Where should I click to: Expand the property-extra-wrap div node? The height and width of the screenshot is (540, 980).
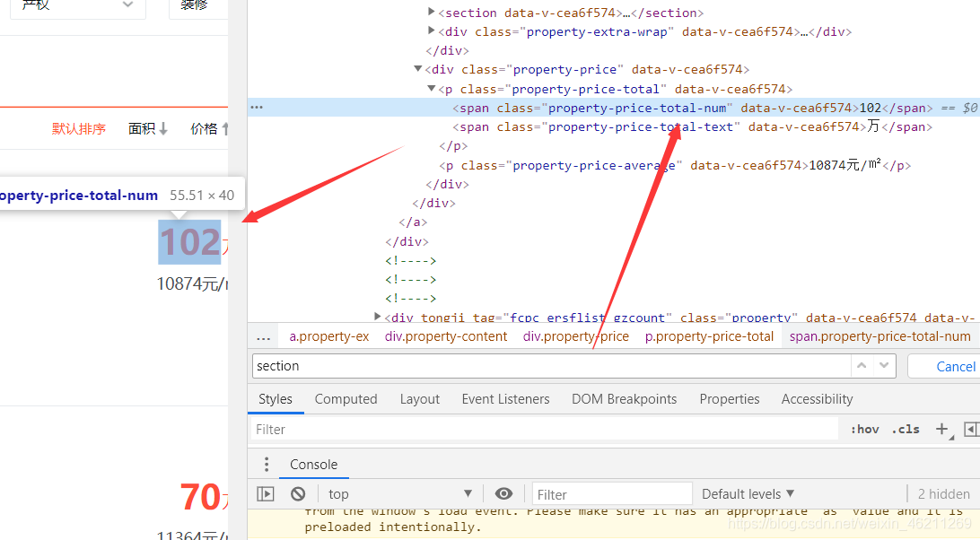point(431,30)
